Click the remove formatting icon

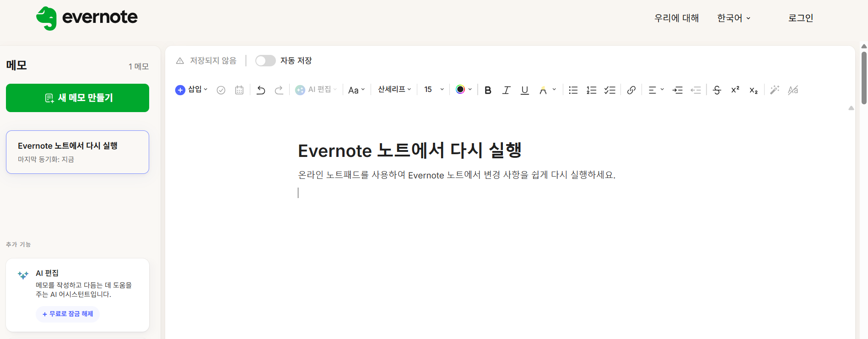pyautogui.click(x=793, y=90)
